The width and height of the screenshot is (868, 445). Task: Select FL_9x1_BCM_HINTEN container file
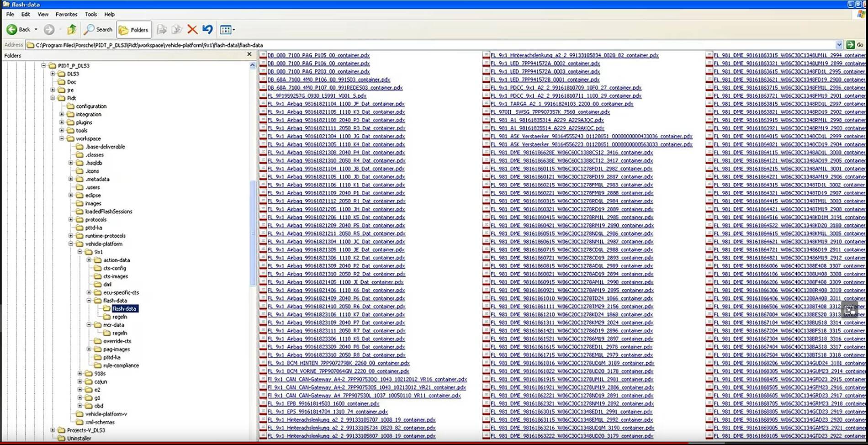coord(339,363)
